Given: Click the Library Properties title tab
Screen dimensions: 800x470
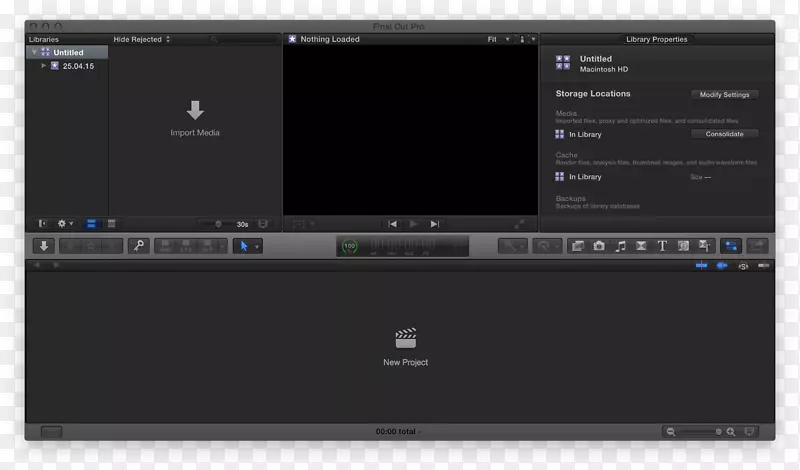Looking at the screenshot, I should click(x=657, y=39).
